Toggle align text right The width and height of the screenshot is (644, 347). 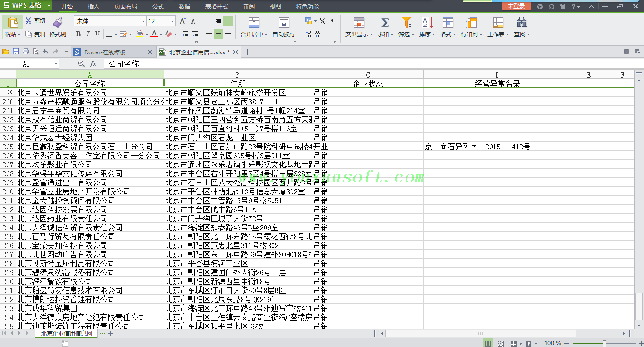[228, 34]
